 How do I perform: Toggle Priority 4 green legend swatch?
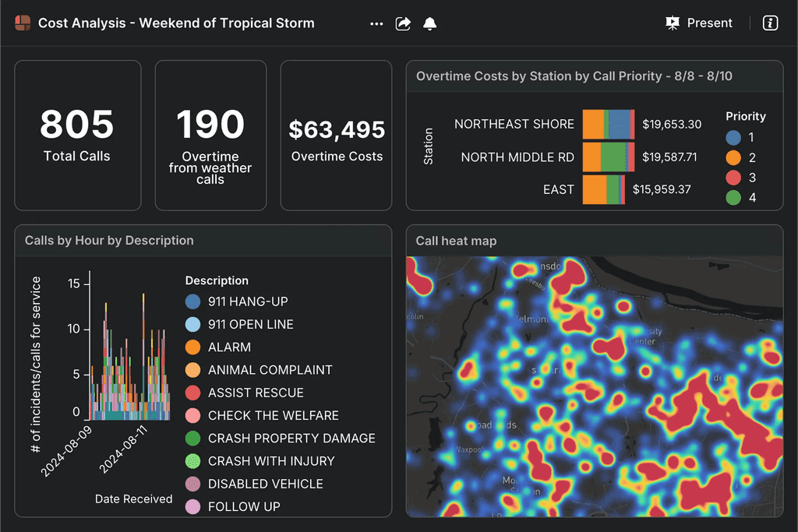[x=733, y=199]
